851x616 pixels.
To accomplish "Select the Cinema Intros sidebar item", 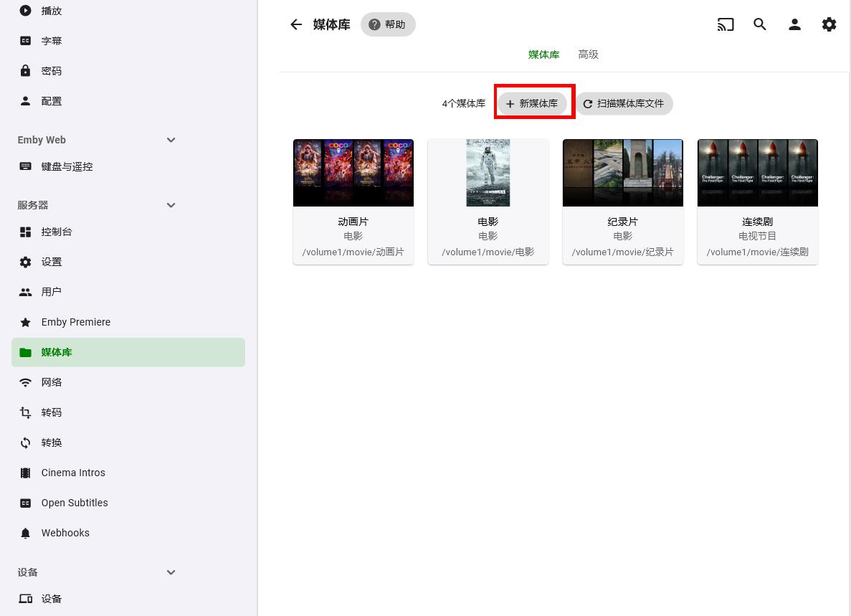I will coord(73,473).
